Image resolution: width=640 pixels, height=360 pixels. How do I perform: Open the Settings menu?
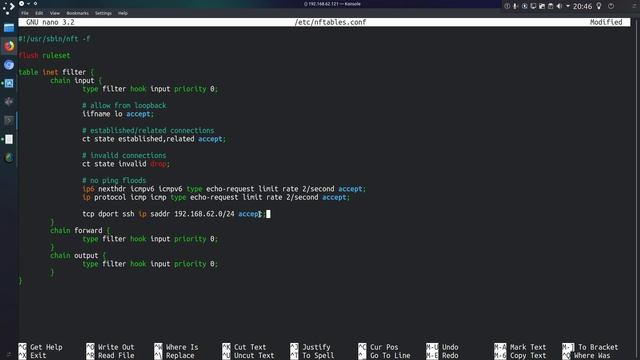103,13
